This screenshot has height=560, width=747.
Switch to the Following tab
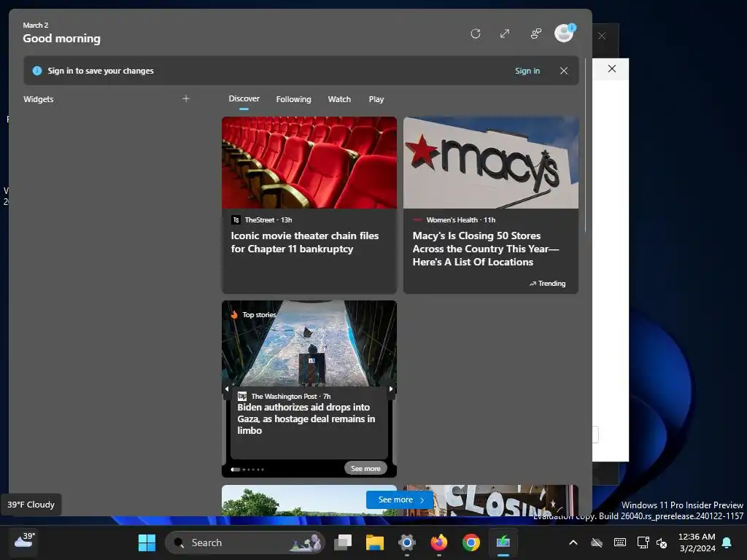[293, 99]
